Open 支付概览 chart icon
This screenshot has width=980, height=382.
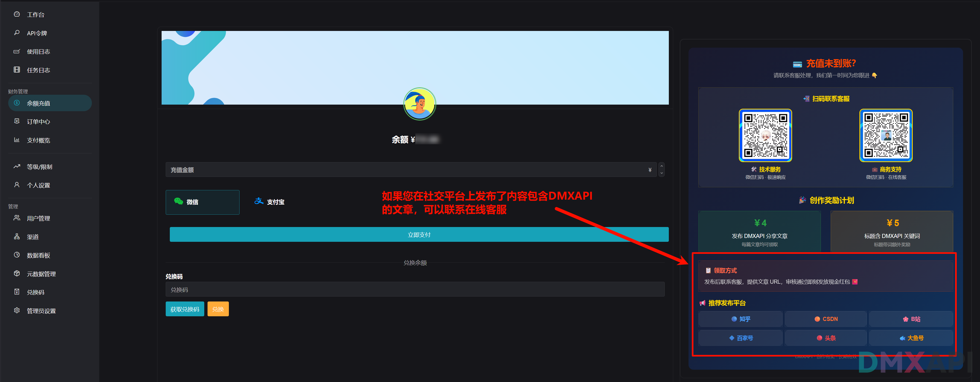pos(17,140)
